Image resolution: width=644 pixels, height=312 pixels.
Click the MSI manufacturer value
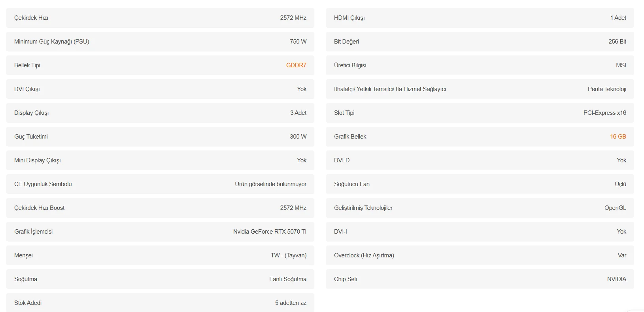pos(621,65)
